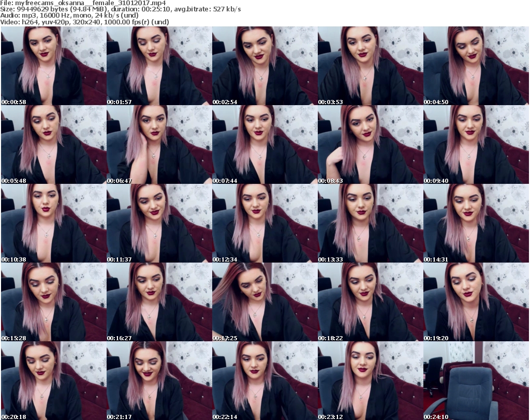This screenshot has width=530, height=420.
Task: Select the thumbnail timestamped 00:00:58
Action: point(53,66)
